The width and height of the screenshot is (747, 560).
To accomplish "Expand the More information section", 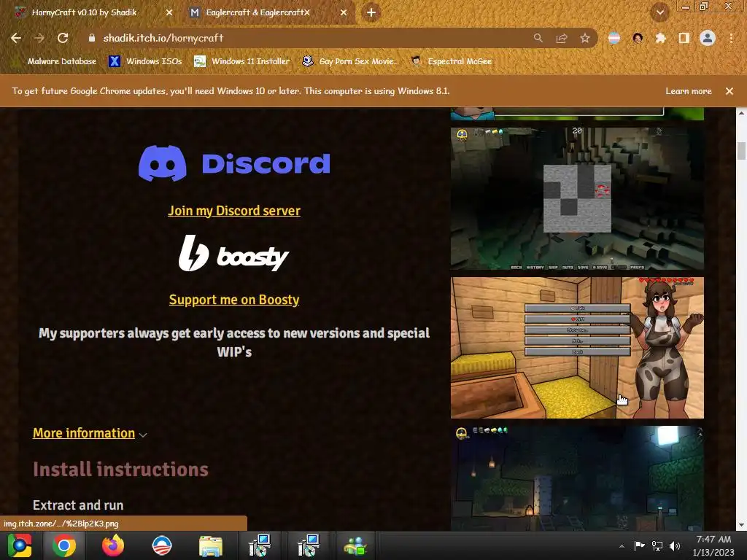I will point(90,433).
